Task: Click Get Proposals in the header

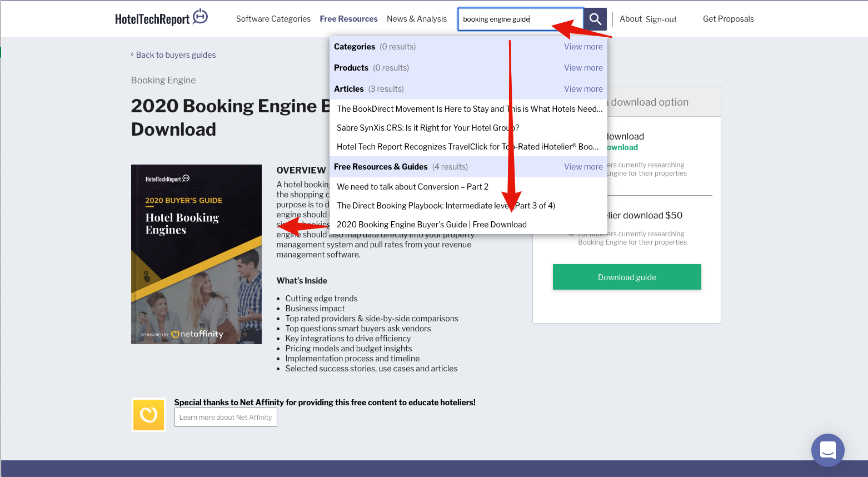Action: 729,19
